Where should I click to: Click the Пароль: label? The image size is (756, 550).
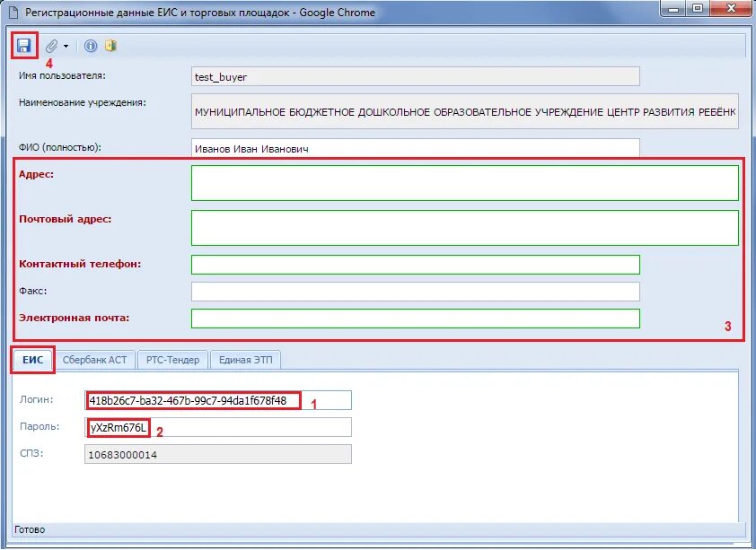tap(40, 426)
